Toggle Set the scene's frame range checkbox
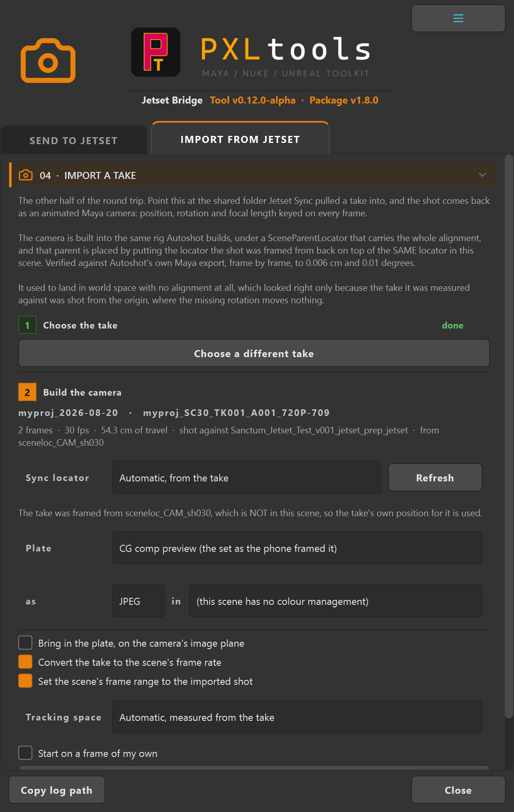 coord(25,681)
